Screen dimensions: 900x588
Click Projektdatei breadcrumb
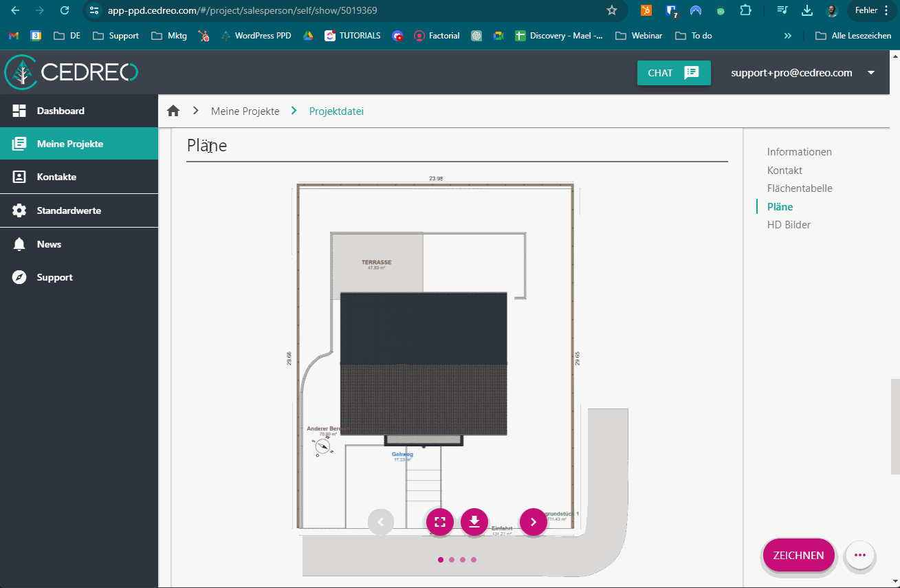(336, 111)
